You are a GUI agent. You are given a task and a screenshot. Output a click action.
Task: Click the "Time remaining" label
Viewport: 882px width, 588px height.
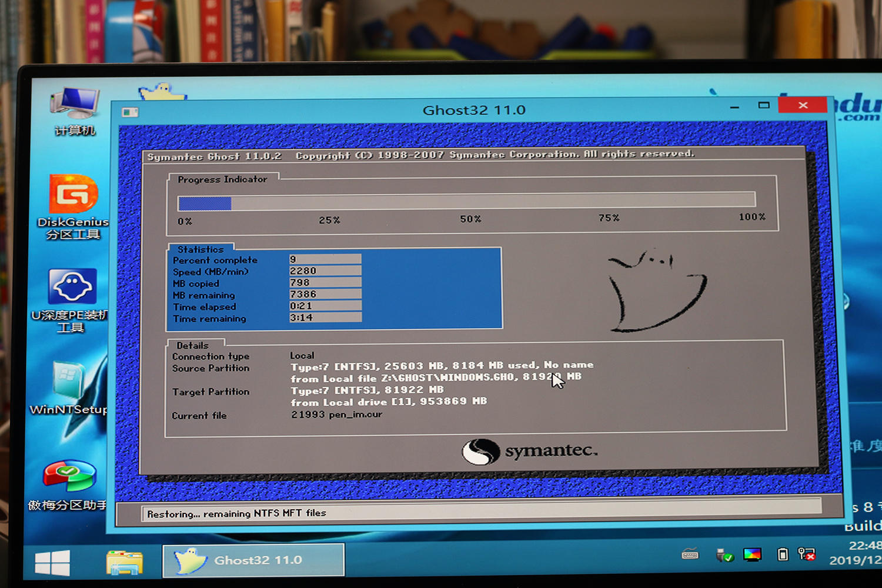[209, 319]
